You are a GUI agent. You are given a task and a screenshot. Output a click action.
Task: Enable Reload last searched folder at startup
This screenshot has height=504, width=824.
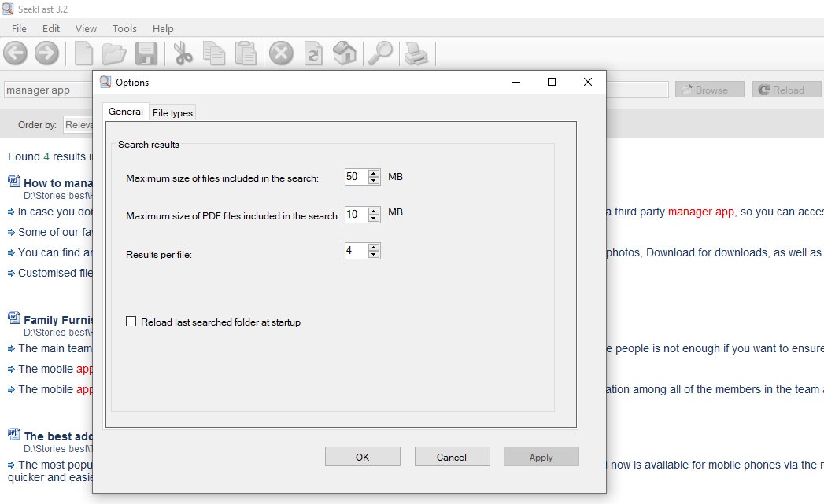point(131,322)
